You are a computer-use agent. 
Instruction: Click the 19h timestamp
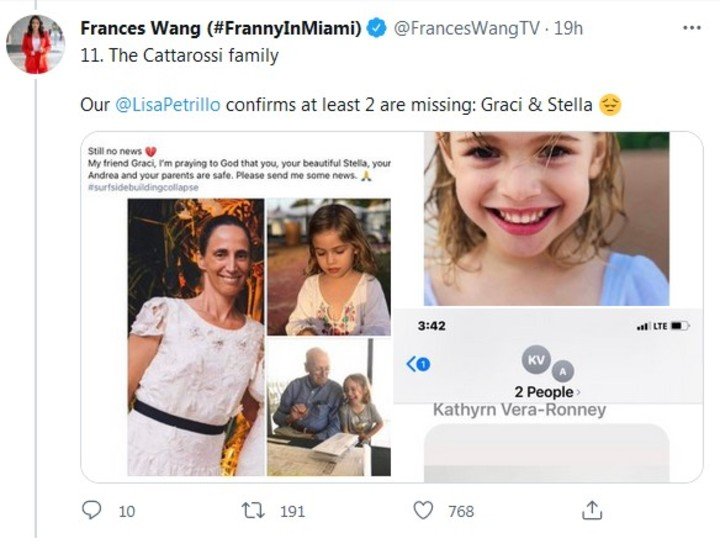click(568, 29)
